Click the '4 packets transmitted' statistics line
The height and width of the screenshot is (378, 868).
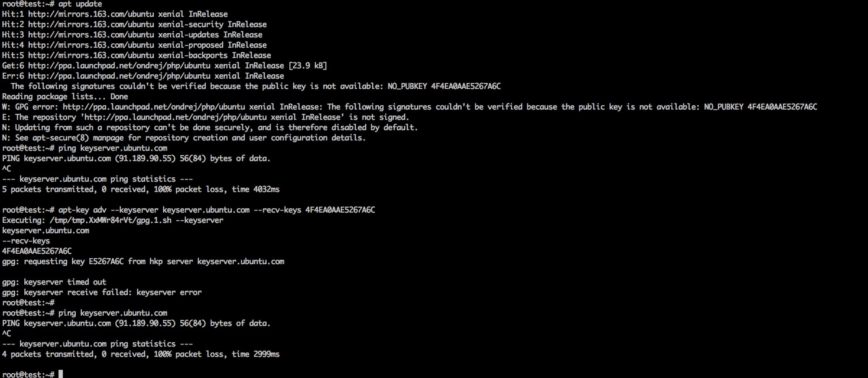(x=141, y=354)
